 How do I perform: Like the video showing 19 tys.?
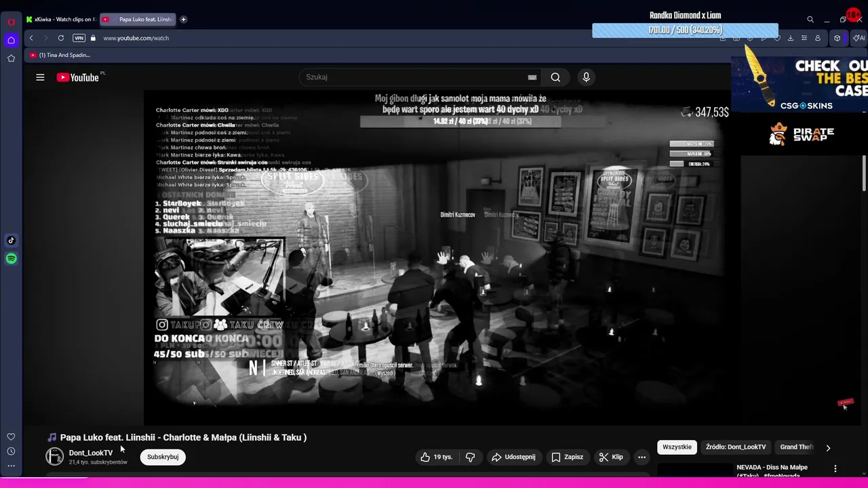(436, 457)
